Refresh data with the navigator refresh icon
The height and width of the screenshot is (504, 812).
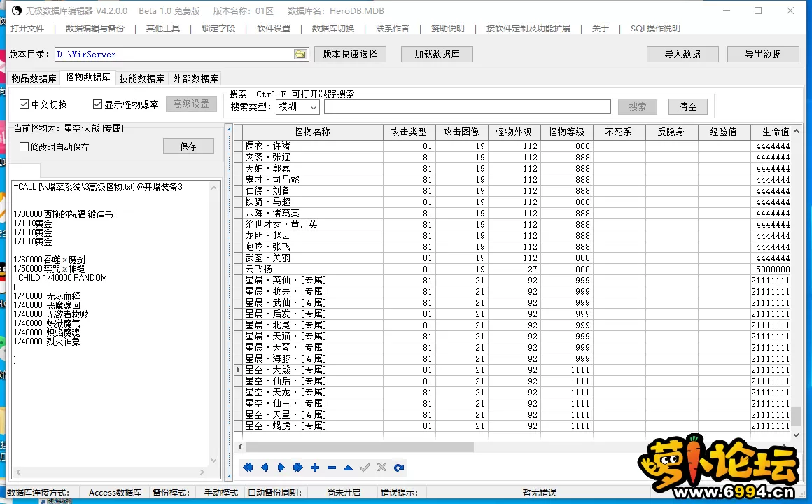399,468
